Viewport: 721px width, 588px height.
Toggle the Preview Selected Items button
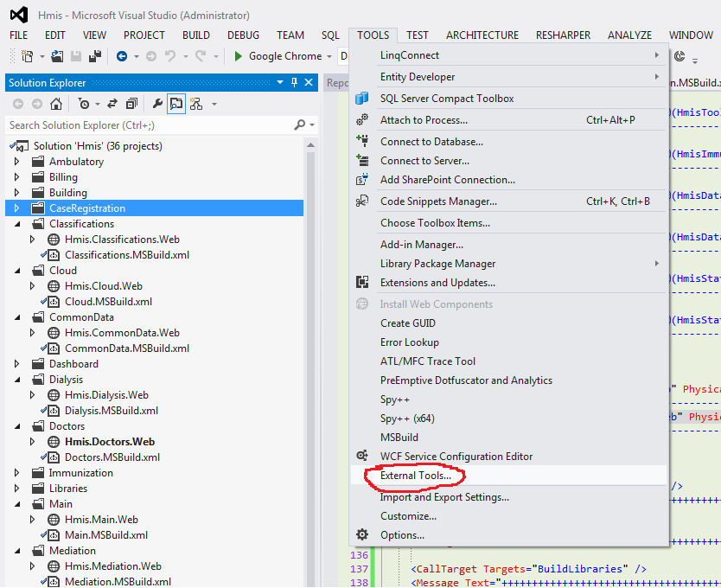(176, 104)
